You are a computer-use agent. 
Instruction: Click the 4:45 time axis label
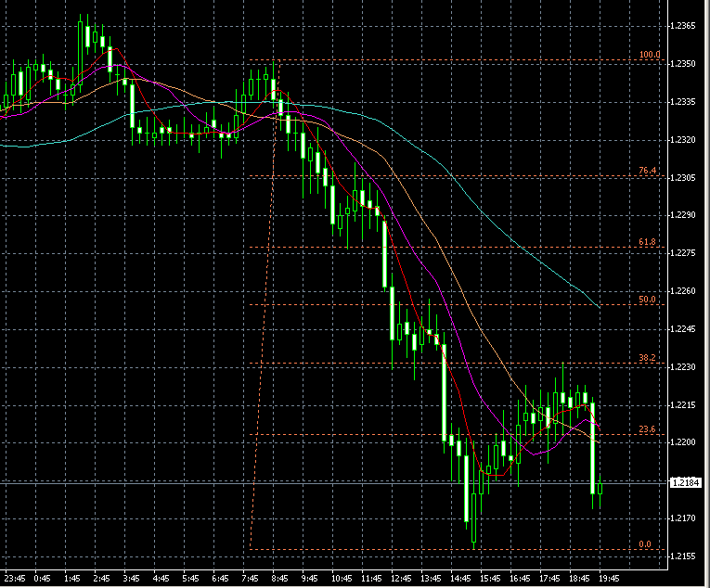pyautogui.click(x=161, y=579)
